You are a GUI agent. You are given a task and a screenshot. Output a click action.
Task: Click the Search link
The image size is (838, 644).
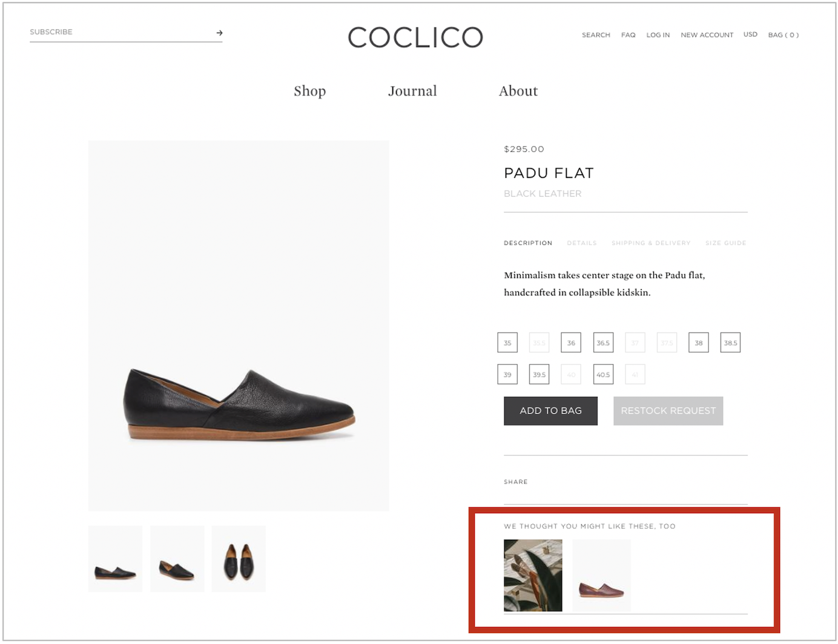point(596,35)
